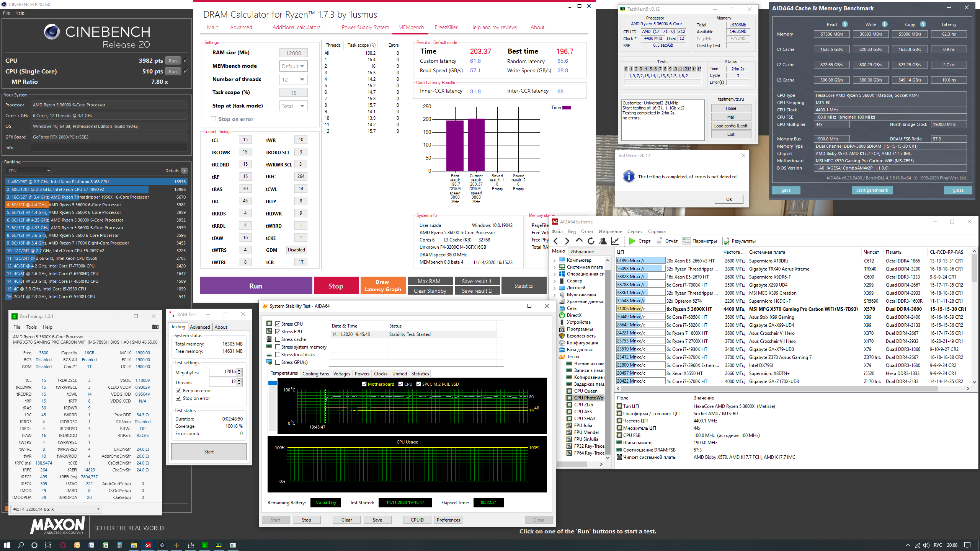Click the purple Time legend swatch
This screenshot has width=980, height=551.
[567, 108]
